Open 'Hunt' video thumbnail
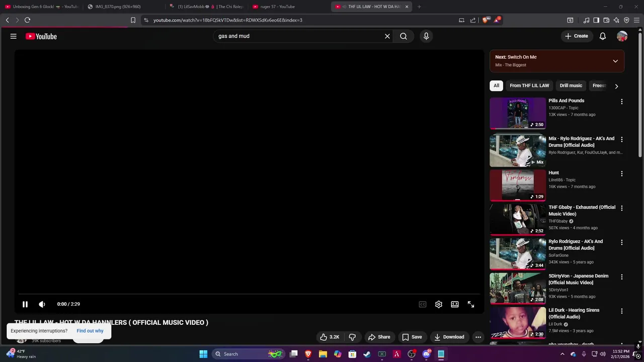 [518, 186]
